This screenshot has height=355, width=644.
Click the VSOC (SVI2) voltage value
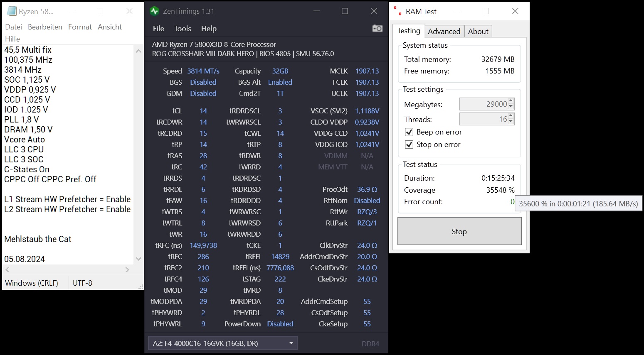367,111
